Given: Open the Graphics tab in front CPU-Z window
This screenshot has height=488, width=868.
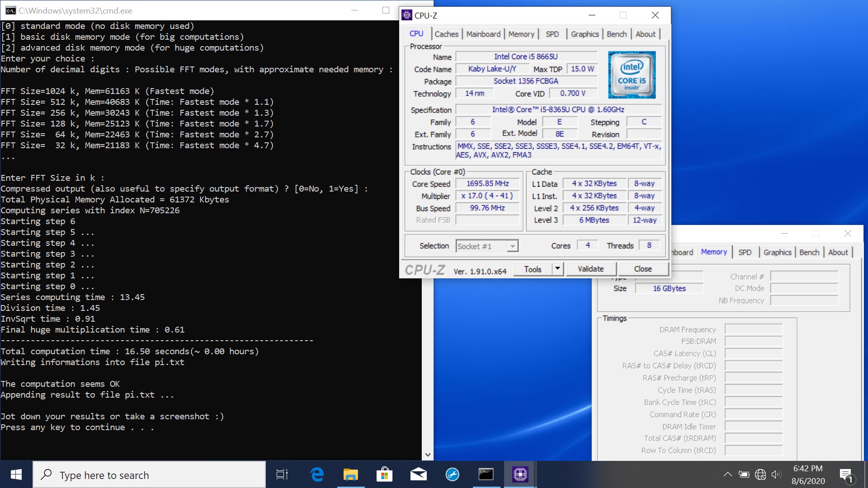Looking at the screenshot, I should [x=585, y=34].
